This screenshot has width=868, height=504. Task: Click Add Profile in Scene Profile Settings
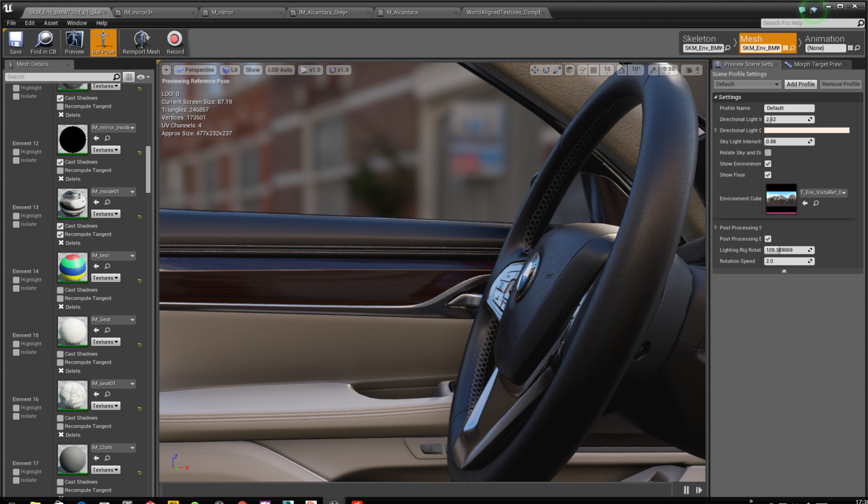click(801, 84)
